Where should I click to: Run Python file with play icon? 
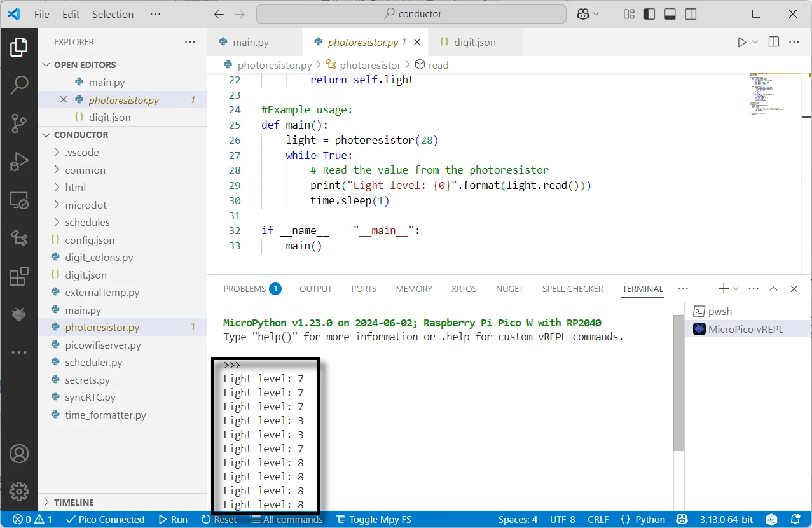741,42
